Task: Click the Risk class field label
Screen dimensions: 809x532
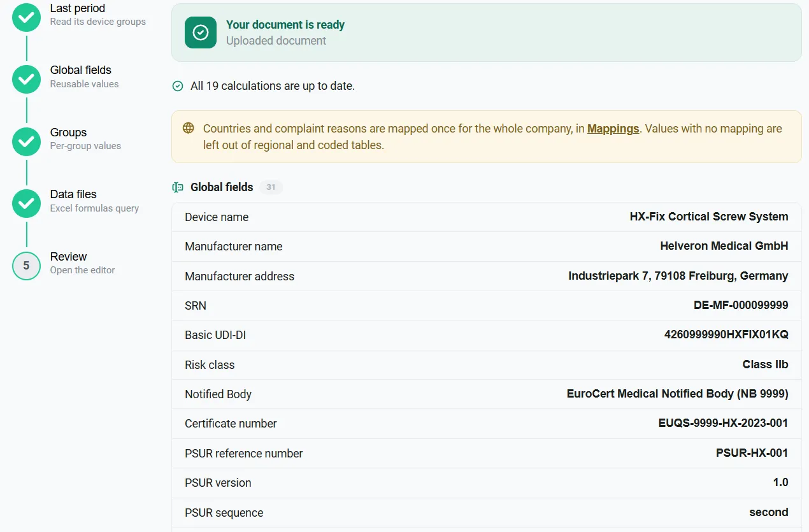Action: point(210,365)
